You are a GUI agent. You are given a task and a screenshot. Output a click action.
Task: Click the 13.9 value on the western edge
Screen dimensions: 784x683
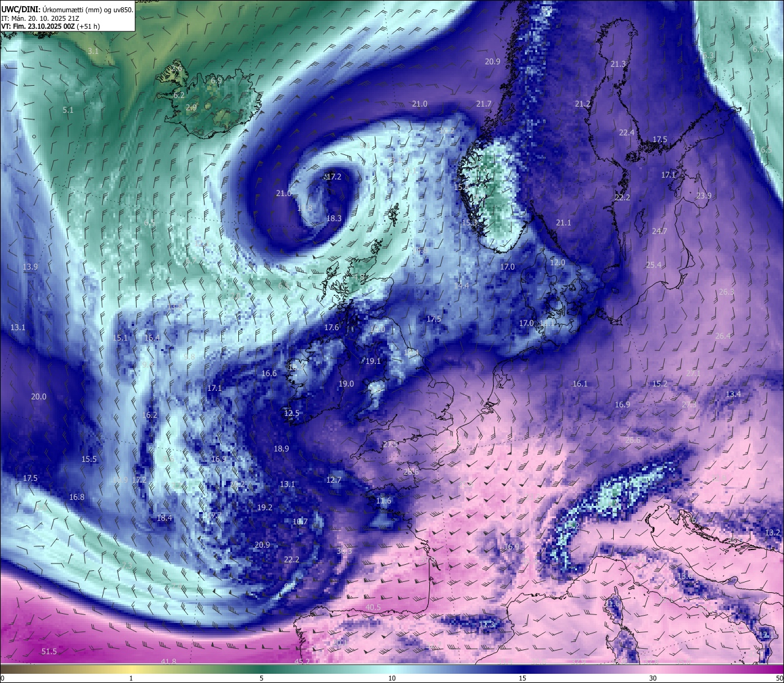tap(30, 266)
